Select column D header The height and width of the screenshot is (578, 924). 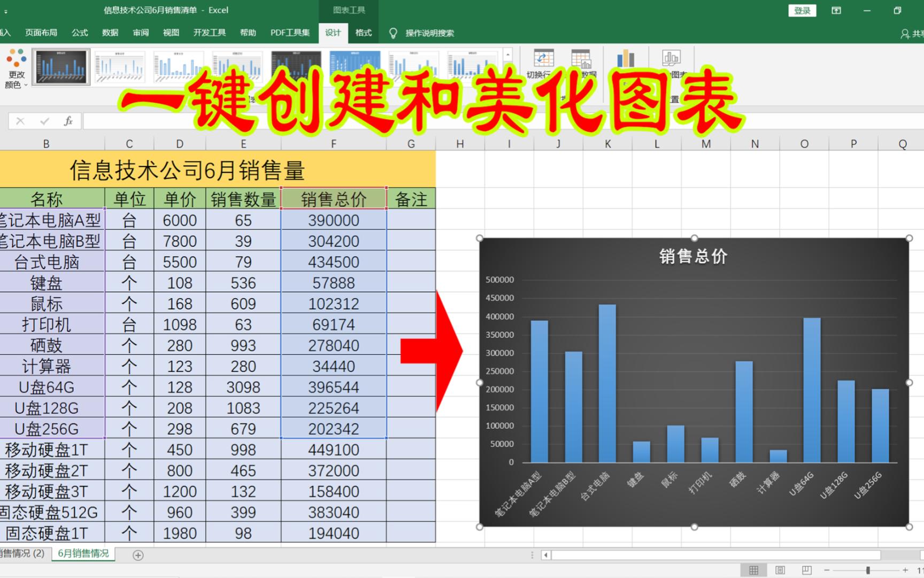[x=180, y=143]
